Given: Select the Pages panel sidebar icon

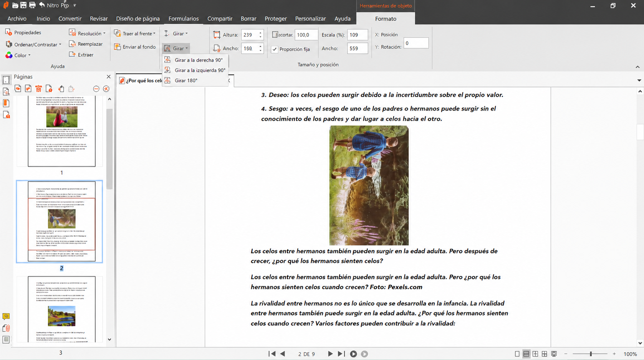Looking at the screenshot, I should click(x=6, y=80).
